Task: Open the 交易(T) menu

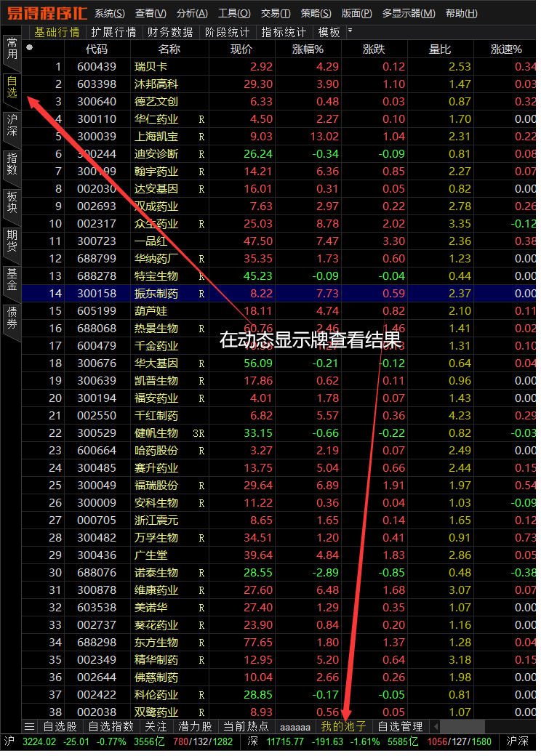Action: (276, 14)
